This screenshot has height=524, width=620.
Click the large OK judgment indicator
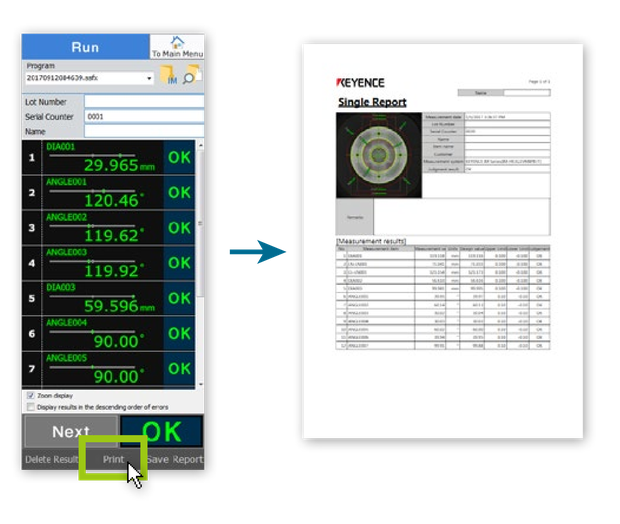[x=162, y=431]
